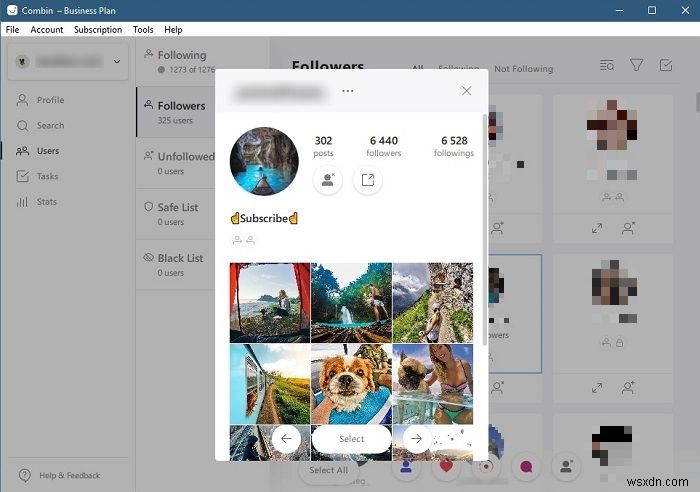
Task: Open the Help menu
Action: (x=173, y=29)
